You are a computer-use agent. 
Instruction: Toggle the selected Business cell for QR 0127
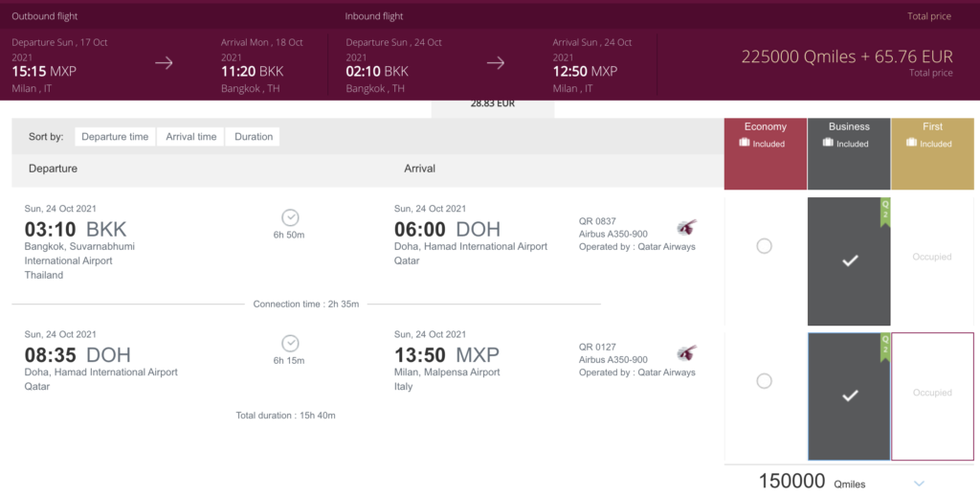coord(849,396)
